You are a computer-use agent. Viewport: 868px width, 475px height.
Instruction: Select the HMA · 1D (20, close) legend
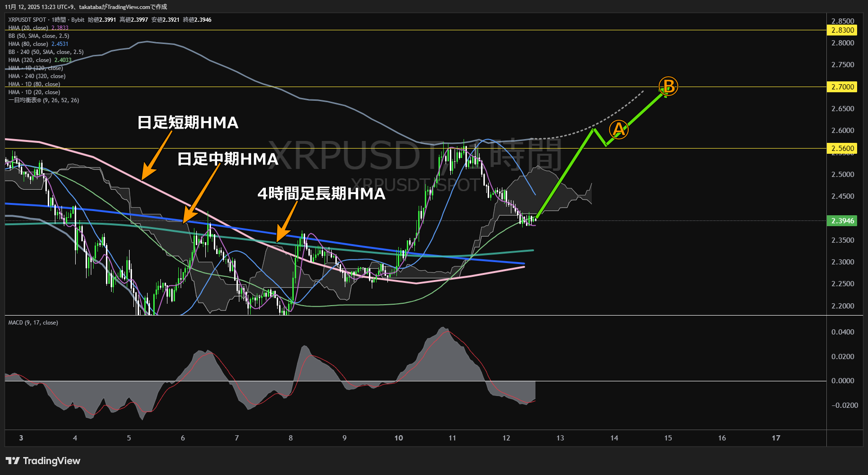click(34, 92)
